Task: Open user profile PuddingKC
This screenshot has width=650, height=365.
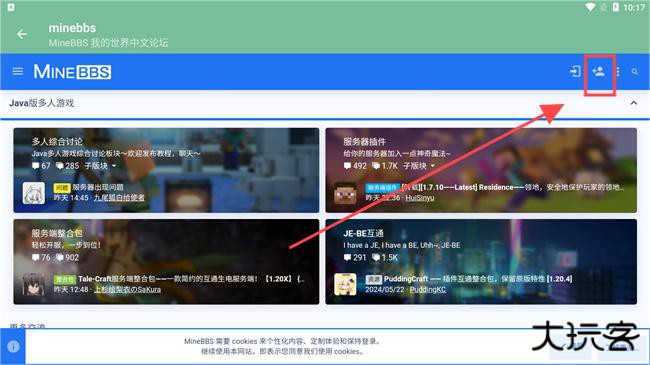Action: coord(428,290)
